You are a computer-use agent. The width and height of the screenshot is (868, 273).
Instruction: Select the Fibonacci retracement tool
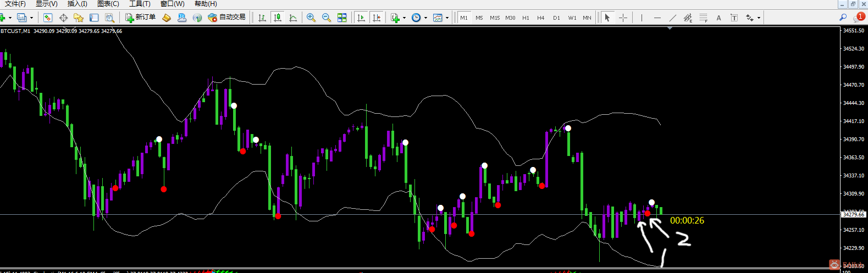point(703,18)
